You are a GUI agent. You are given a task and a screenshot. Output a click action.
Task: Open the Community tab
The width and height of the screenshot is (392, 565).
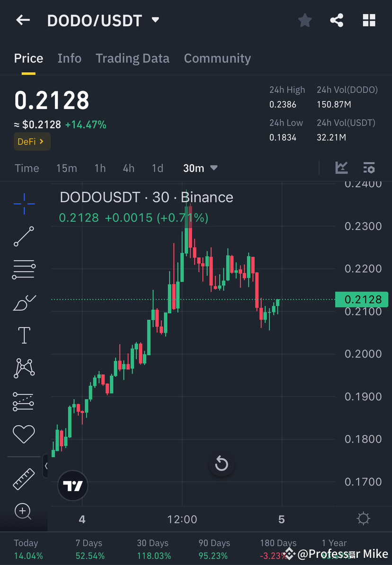pyautogui.click(x=217, y=58)
